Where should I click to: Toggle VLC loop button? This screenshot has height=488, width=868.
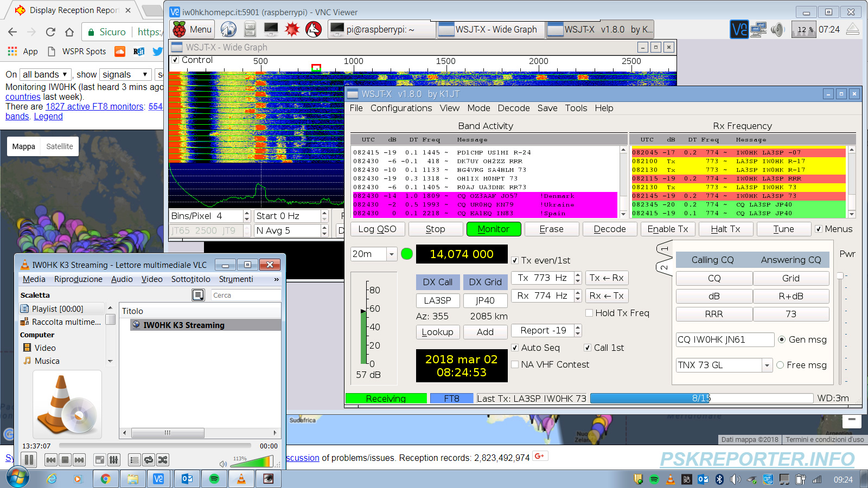click(x=149, y=460)
